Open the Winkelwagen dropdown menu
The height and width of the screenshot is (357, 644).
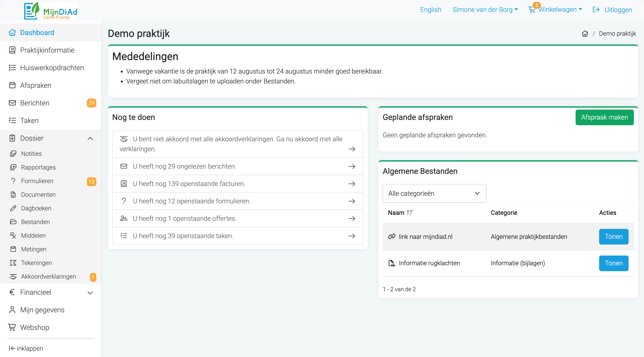pos(560,9)
